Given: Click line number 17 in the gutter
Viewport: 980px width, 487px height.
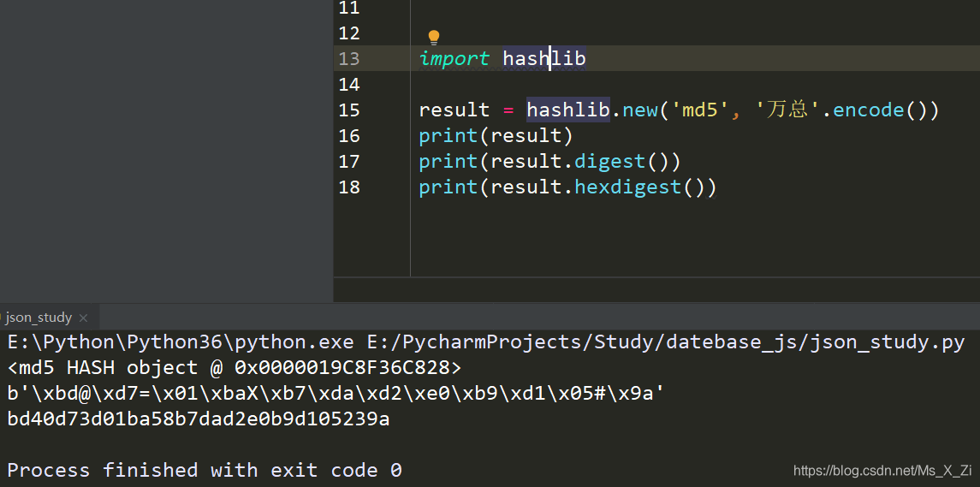Looking at the screenshot, I should (x=349, y=161).
